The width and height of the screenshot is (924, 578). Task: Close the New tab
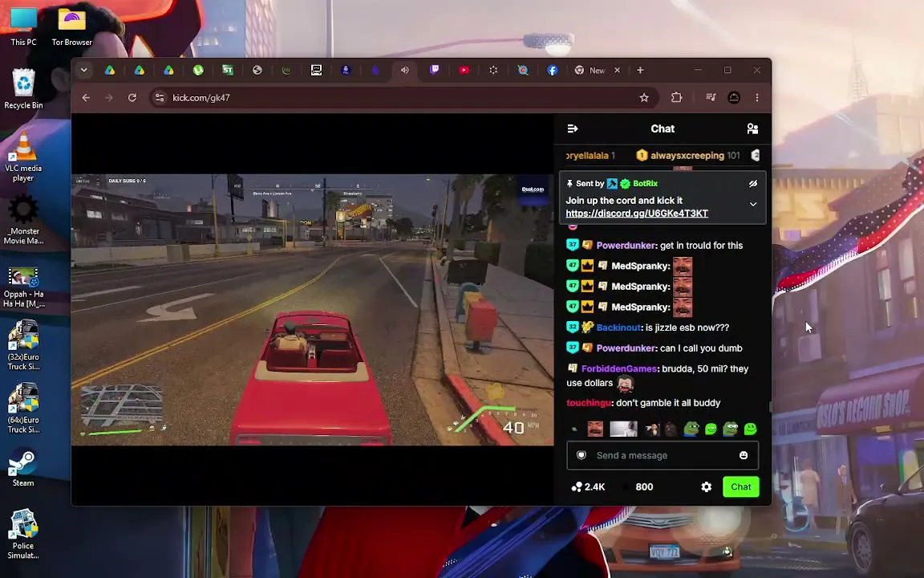pyautogui.click(x=617, y=70)
